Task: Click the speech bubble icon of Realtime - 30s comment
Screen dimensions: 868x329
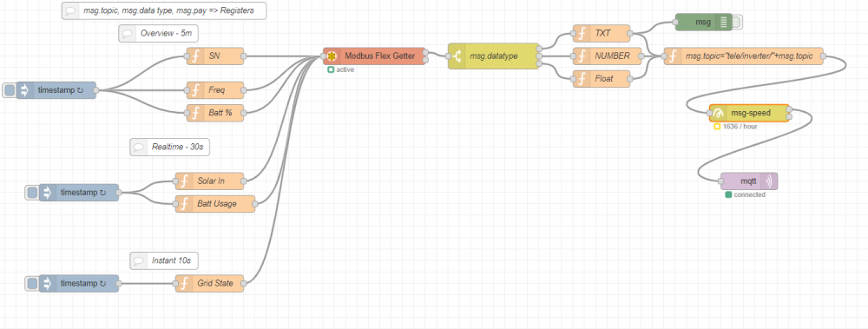Action: tap(138, 148)
